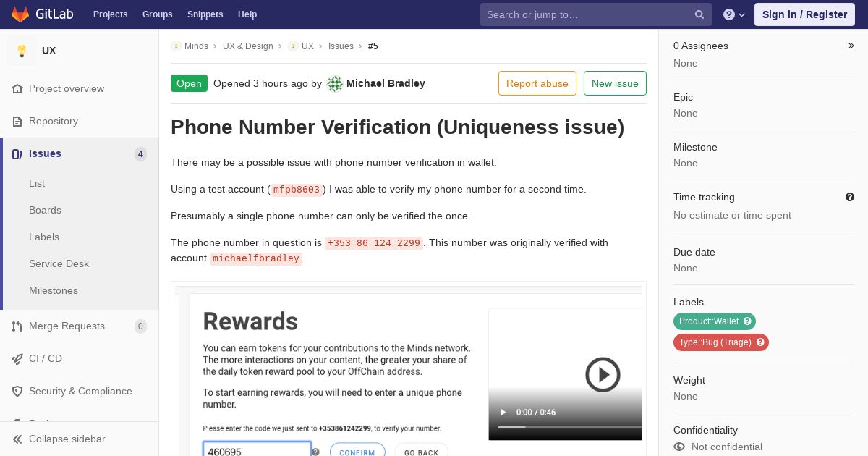Play the large video play button

click(603, 374)
